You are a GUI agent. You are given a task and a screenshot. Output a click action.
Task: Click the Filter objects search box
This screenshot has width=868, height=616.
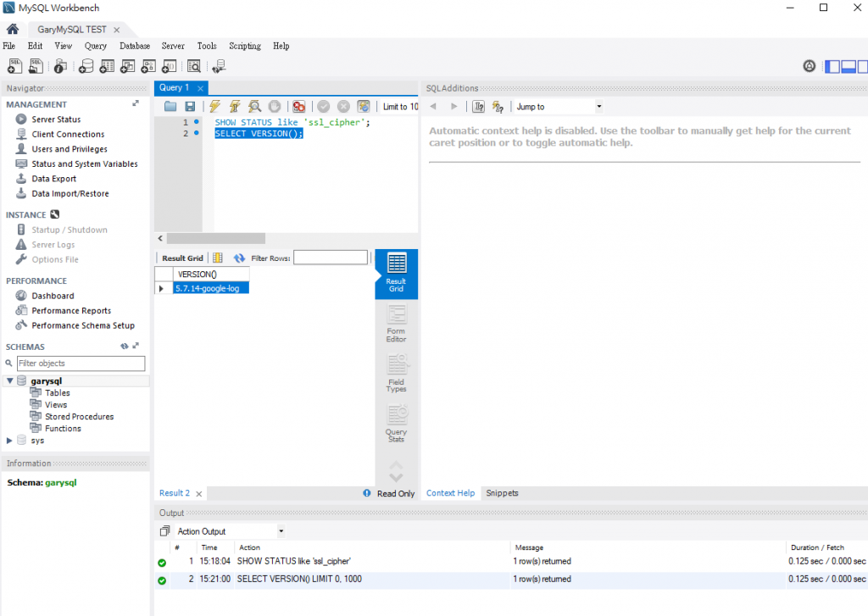81,363
